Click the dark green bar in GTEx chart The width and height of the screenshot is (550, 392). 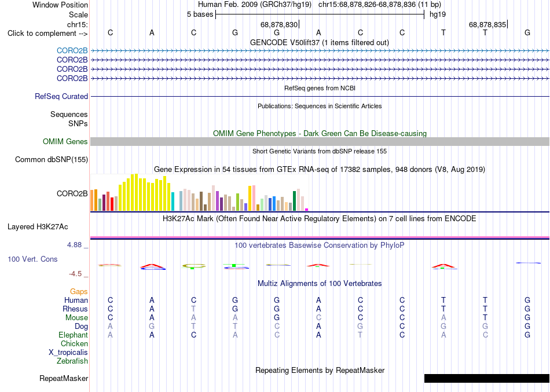click(x=294, y=201)
